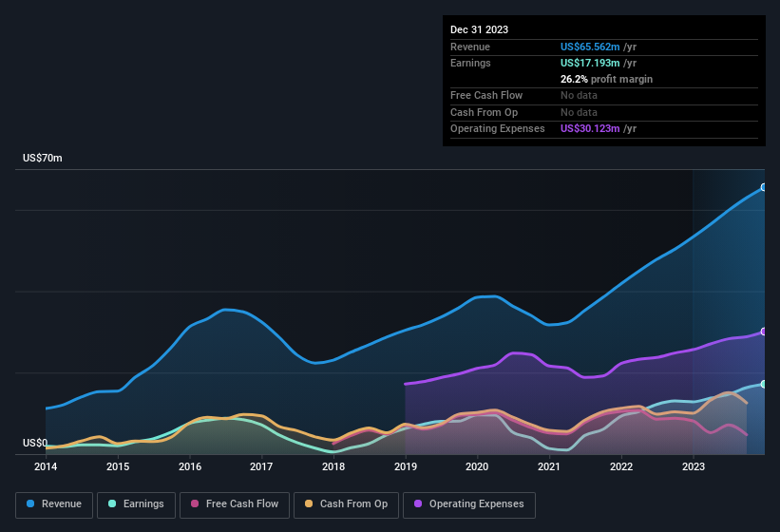Click the 2015 x-axis label

pyautogui.click(x=118, y=466)
